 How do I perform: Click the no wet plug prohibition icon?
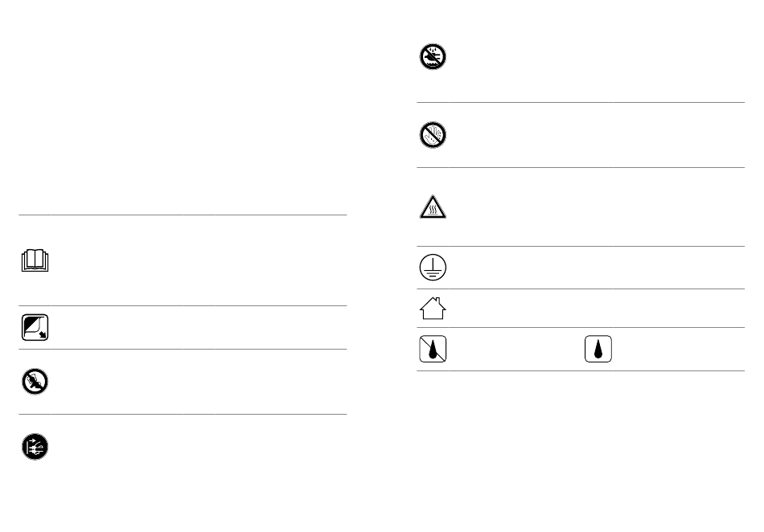click(x=433, y=56)
